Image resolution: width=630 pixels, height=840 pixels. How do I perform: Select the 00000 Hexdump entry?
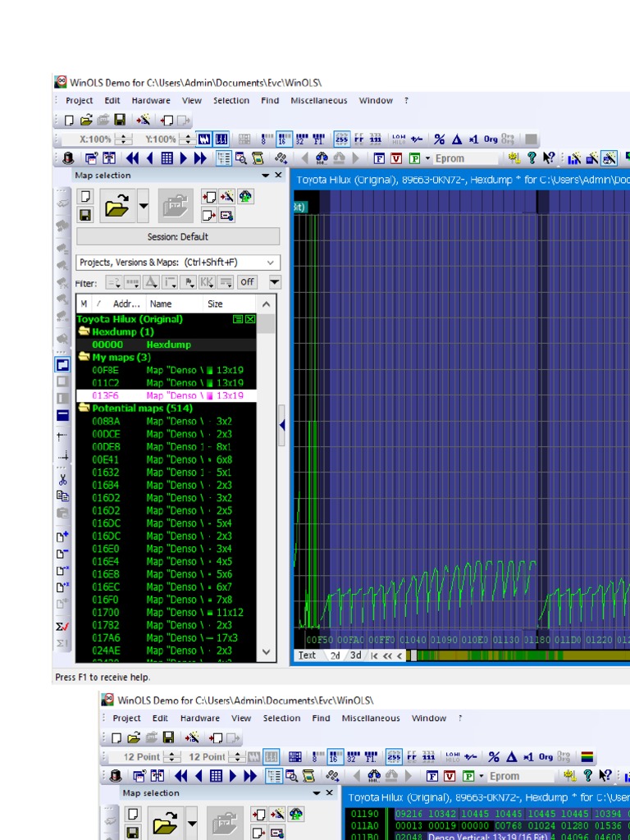point(166,345)
